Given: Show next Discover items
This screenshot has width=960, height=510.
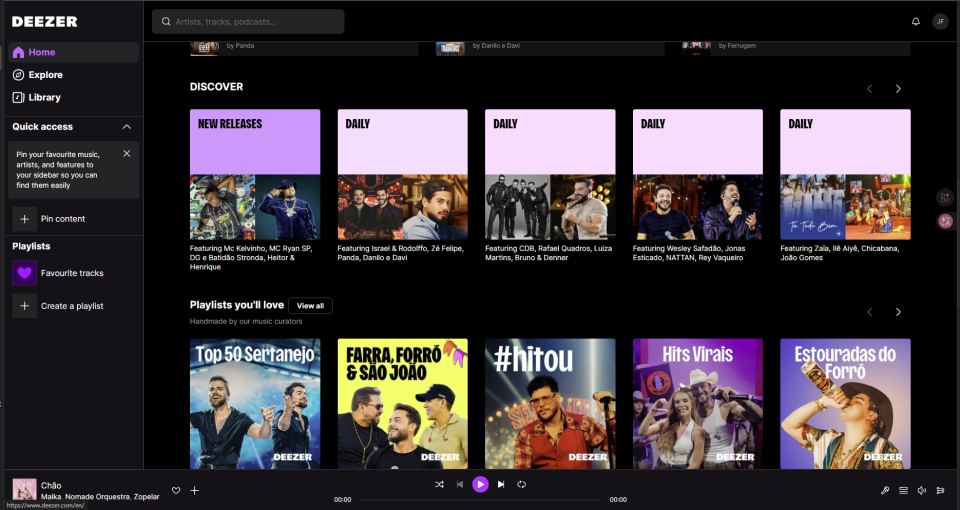Looking at the screenshot, I should 898,89.
